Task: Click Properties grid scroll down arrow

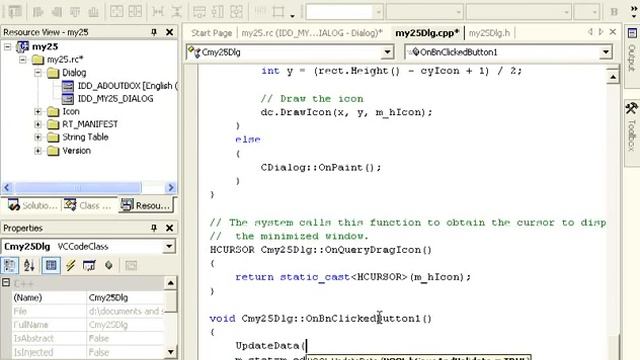Action: (x=171, y=351)
